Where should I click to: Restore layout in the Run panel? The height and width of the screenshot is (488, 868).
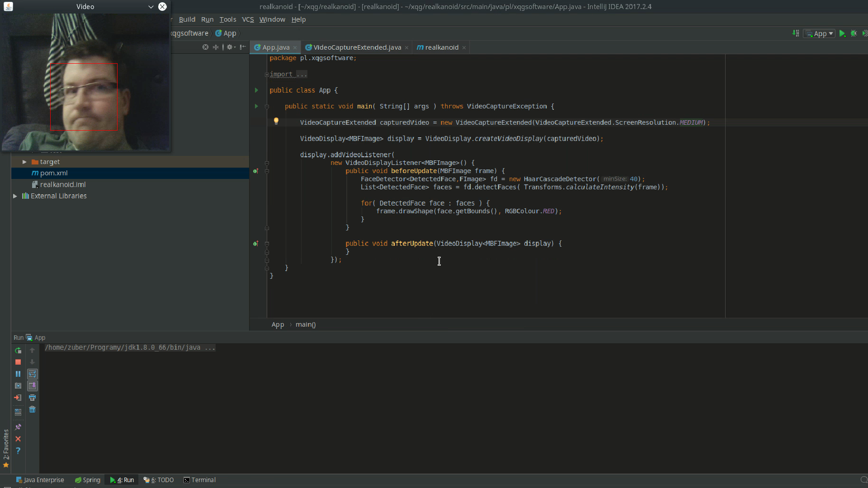pyautogui.click(x=18, y=412)
